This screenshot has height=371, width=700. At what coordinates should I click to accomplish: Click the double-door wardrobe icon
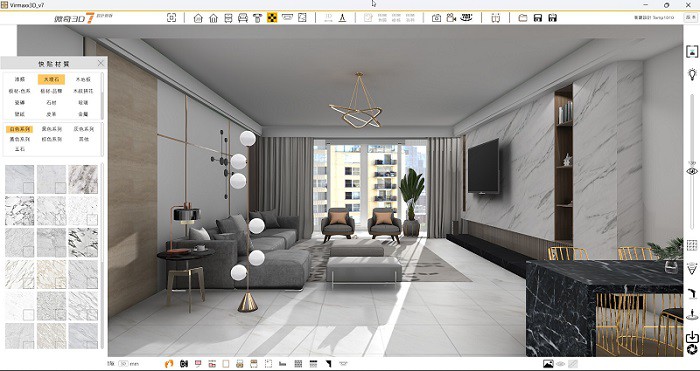click(x=496, y=18)
